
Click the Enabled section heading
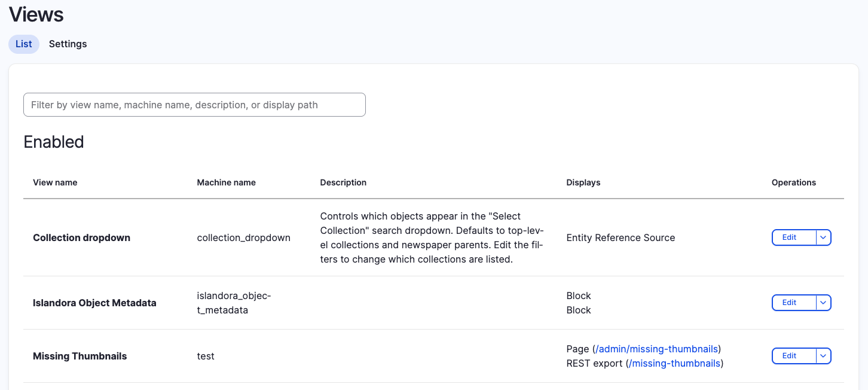coord(54,142)
